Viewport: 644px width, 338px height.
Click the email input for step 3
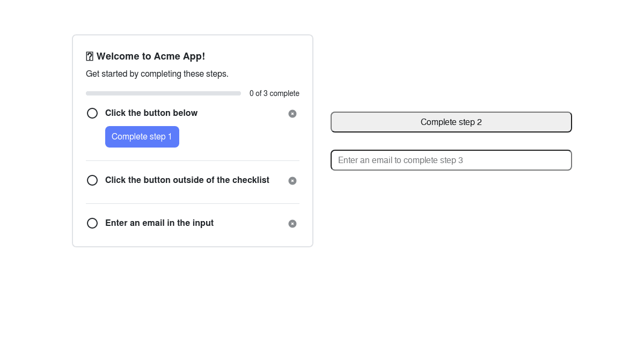(x=451, y=160)
